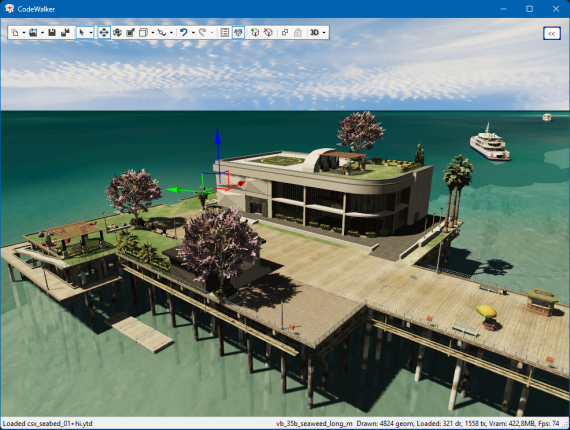Click the blue Z-axis gizmo arrow
570x430 pixels.
[218, 137]
